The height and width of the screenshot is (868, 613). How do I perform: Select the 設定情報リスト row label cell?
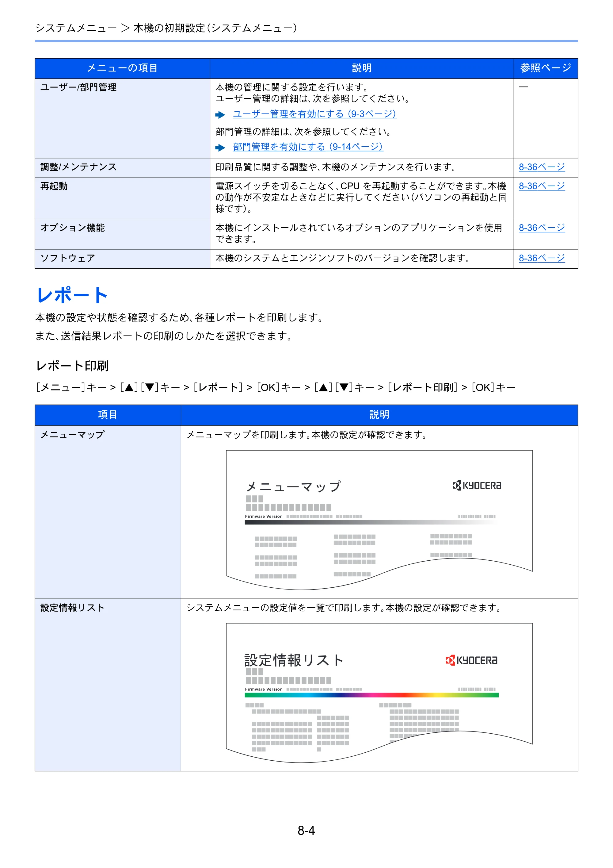(108, 685)
